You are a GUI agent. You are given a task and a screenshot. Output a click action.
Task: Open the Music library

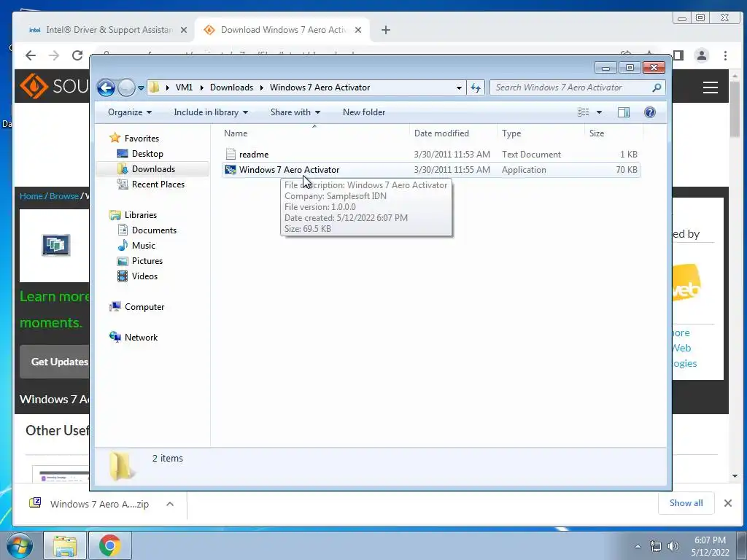(144, 246)
